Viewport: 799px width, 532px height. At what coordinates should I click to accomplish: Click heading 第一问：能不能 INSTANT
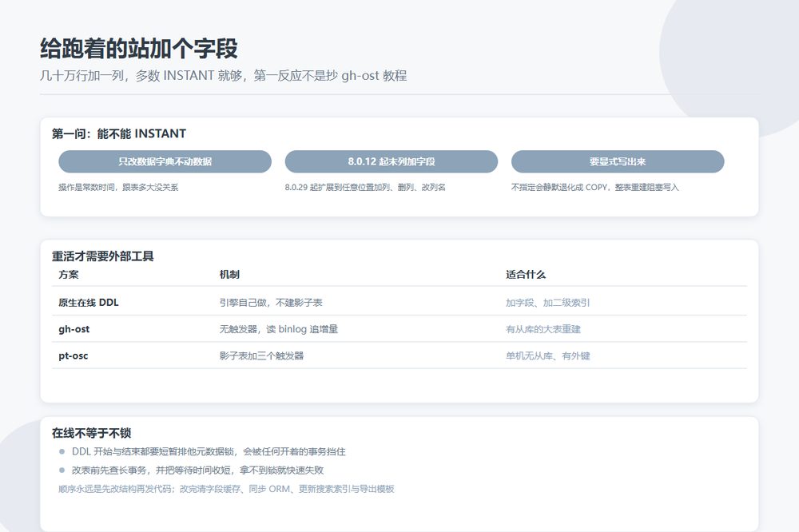point(119,134)
